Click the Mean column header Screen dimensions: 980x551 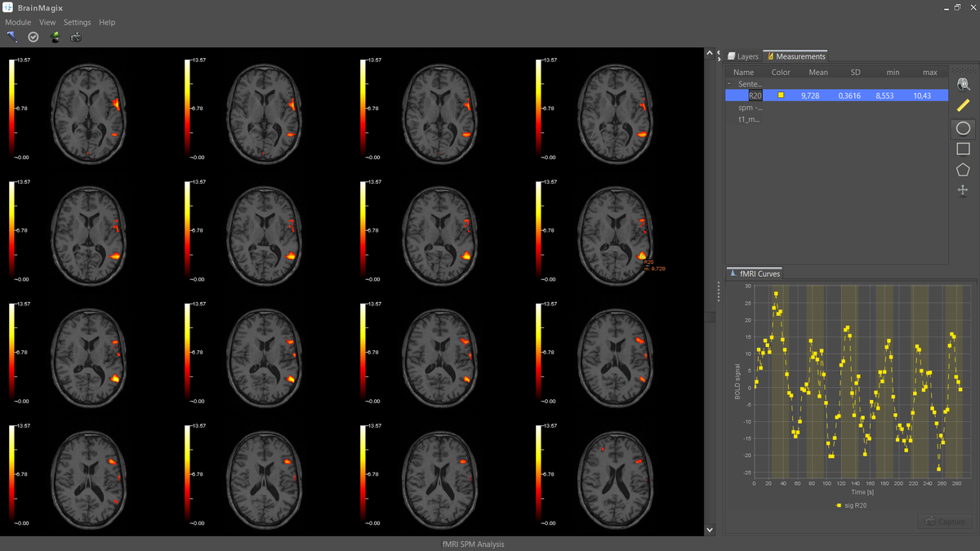point(818,73)
